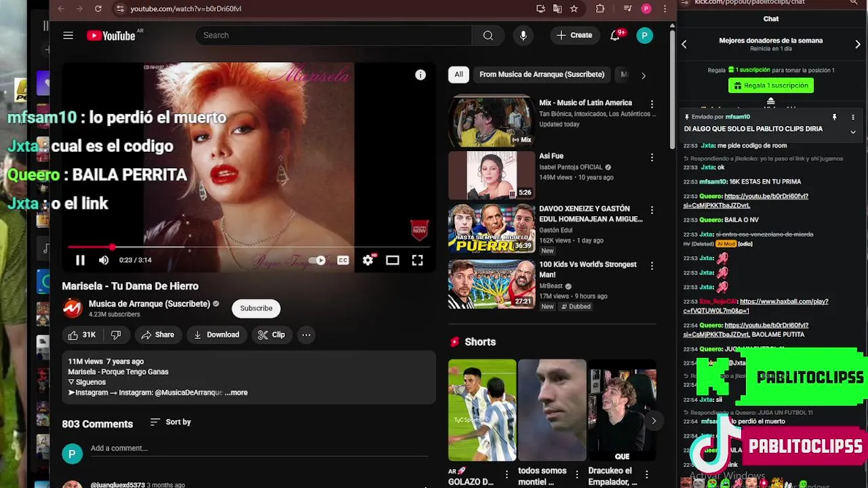The image size is (868, 488).
Task: Reload the page in browser toolbar
Action: point(98,9)
